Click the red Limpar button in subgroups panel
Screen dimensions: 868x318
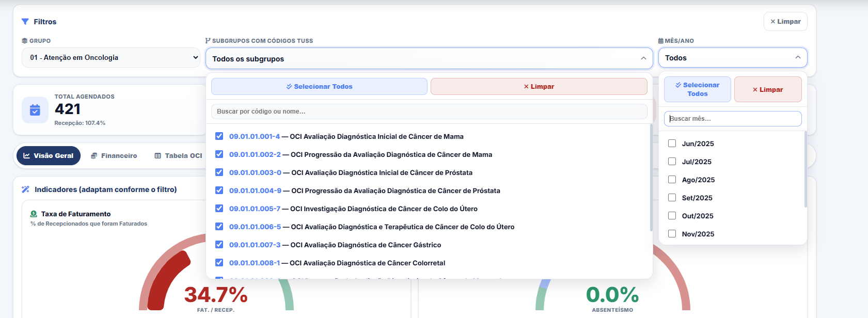coord(539,87)
